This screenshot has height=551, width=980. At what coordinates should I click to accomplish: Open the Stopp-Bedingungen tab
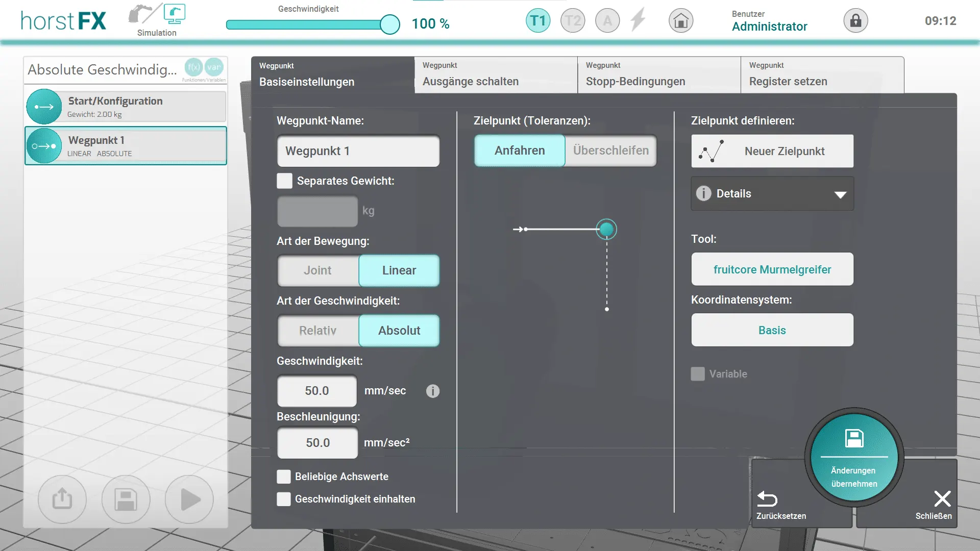tap(659, 75)
